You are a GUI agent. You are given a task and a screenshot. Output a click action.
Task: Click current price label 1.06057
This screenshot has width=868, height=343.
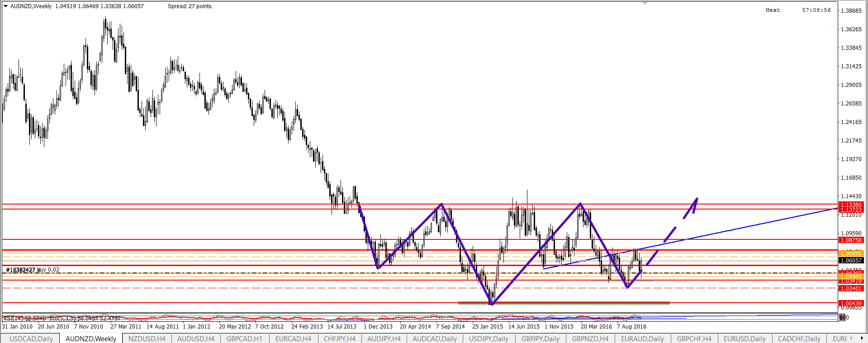pos(851,260)
